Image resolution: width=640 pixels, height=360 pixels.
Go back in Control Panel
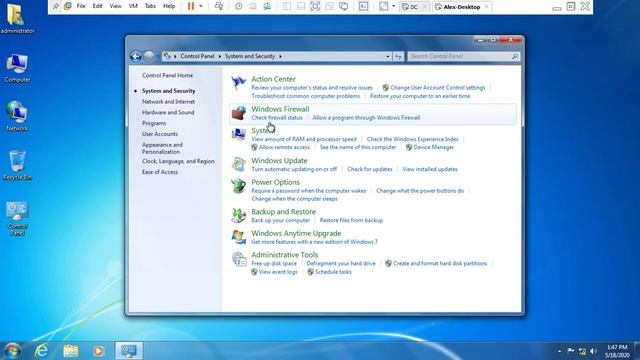click(136, 56)
